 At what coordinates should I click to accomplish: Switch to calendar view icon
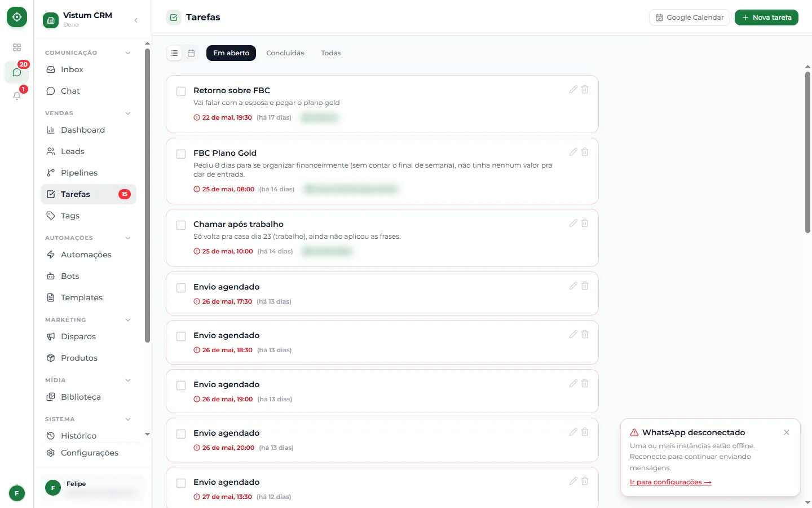[x=191, y=53]
